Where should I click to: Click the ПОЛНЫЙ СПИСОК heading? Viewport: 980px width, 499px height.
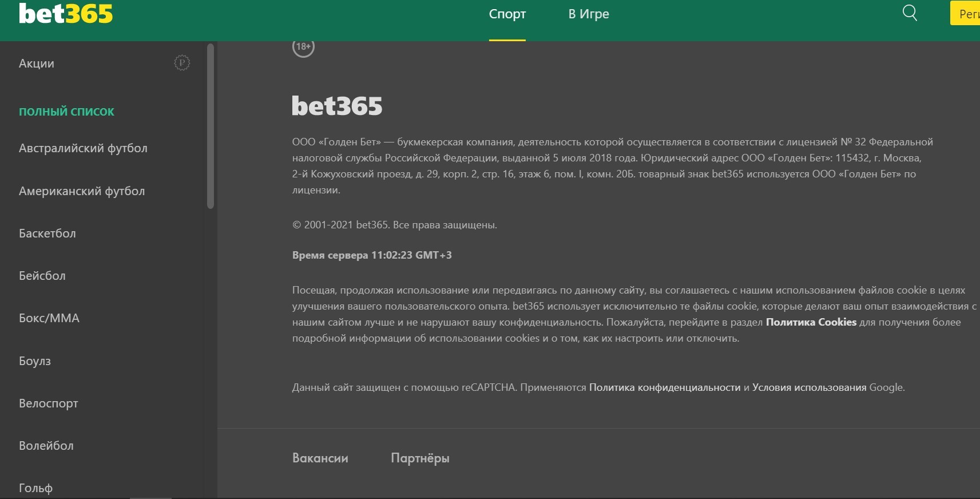66,112
